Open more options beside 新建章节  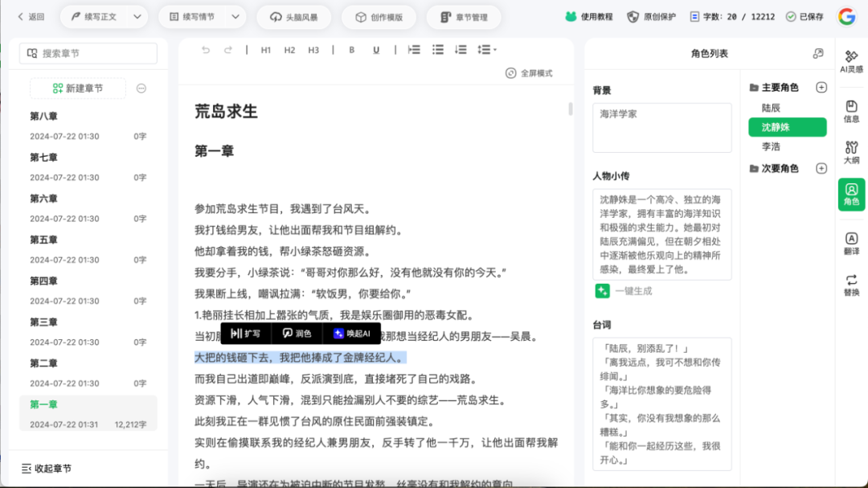141,88
